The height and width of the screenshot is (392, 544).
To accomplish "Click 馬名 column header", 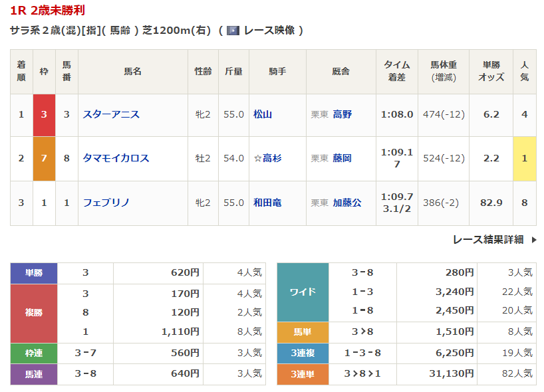I will pos(133,71).
